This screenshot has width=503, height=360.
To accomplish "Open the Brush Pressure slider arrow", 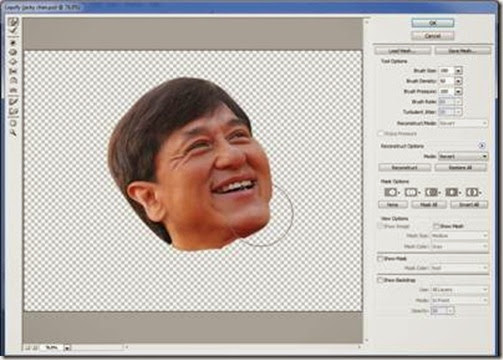I will pyautogui.click(x=458, y=91).
